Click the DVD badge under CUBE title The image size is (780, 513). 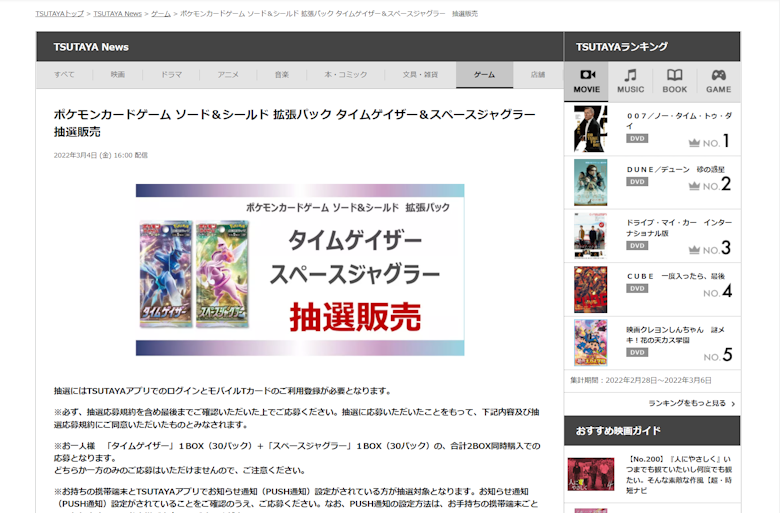tap(637, 288)
